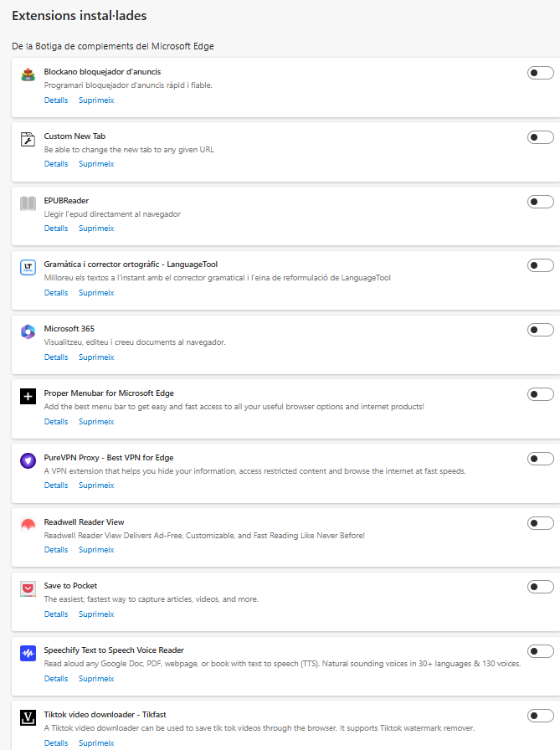Viewport: 560px width, 750px height.
Task: Enable the Blockano bloquejador d'anuncis extension
Action: pos(540,73)
